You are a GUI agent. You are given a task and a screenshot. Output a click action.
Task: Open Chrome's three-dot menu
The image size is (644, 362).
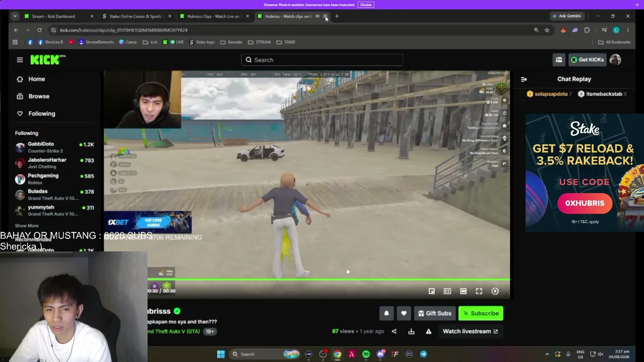pos(627,30)
